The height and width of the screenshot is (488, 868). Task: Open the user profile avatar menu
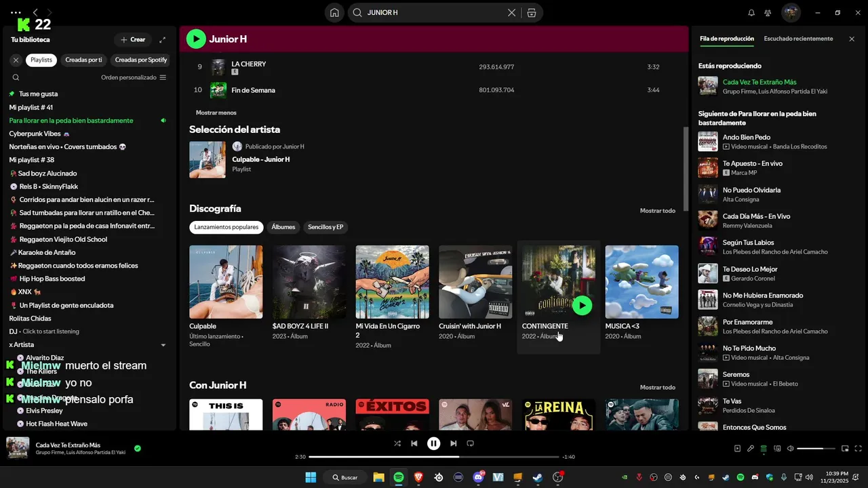pos(791,12)
